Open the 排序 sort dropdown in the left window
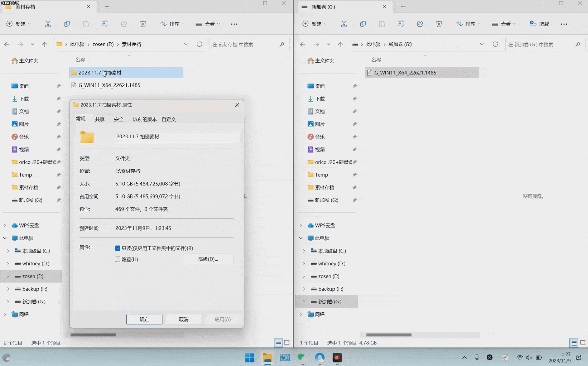The image size is (588, 366). tap(172, 24)
